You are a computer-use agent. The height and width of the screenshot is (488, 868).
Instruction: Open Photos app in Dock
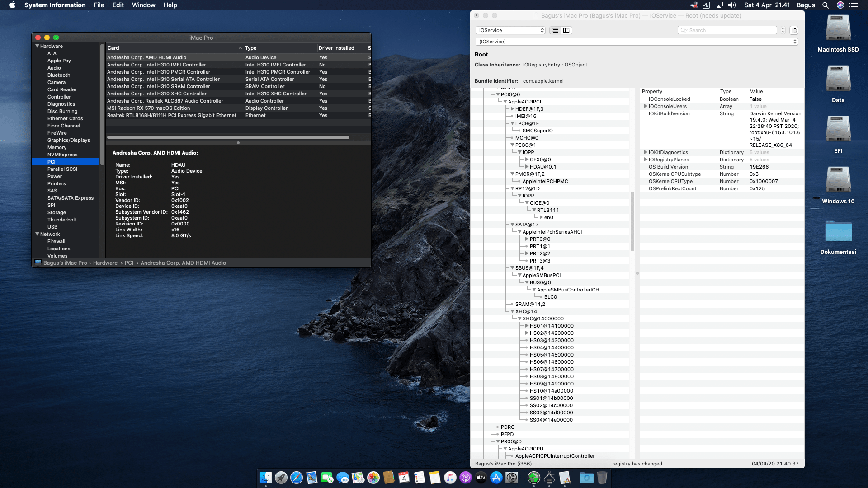pos(373,478)
